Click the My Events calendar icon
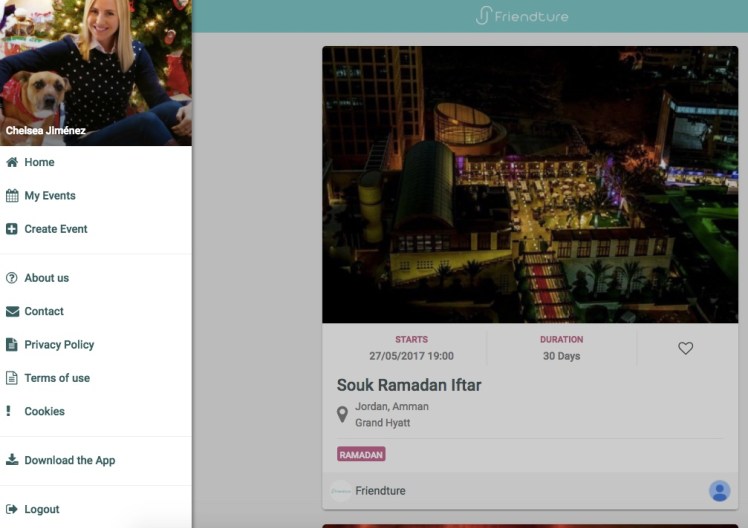 tap(12, 196)
